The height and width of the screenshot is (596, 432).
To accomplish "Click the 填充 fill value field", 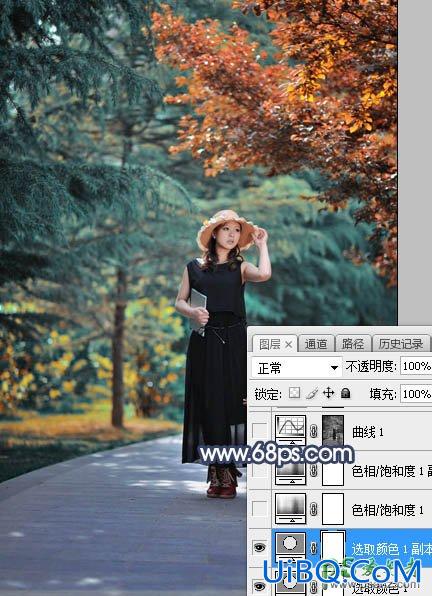I will (416, 394).
